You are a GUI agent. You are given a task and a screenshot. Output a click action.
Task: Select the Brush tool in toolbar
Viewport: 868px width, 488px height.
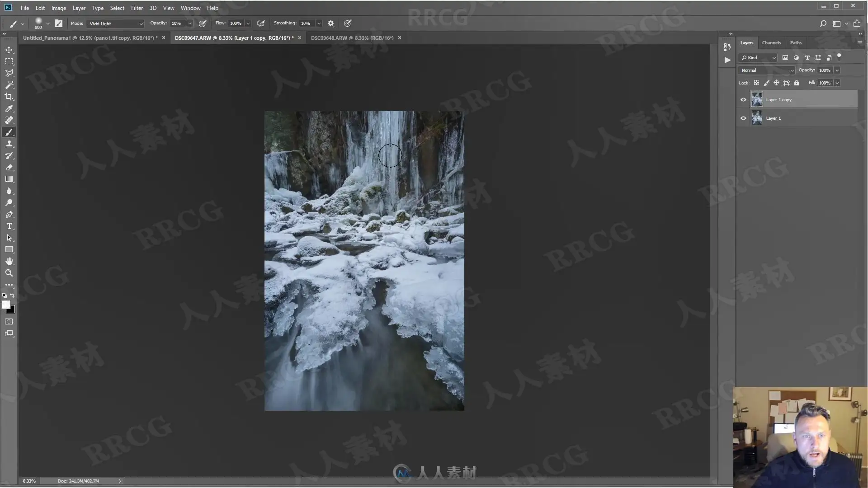pyautogui.click(x=9, y=132)
